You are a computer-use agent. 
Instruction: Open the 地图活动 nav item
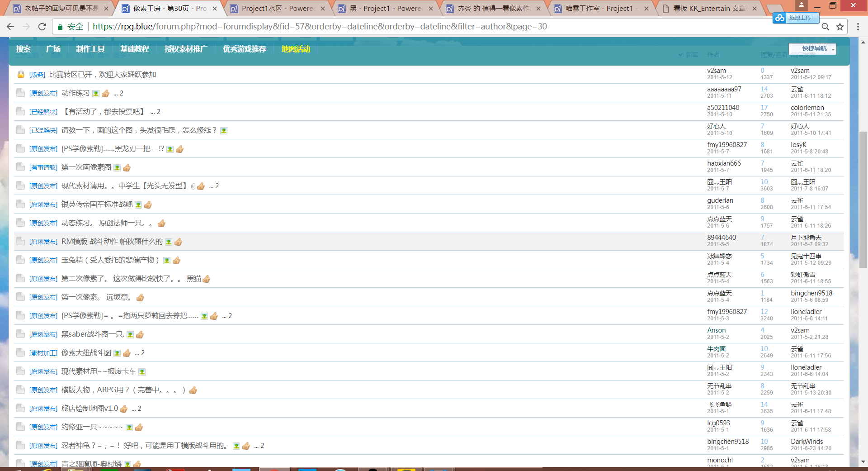click(296, 49)
